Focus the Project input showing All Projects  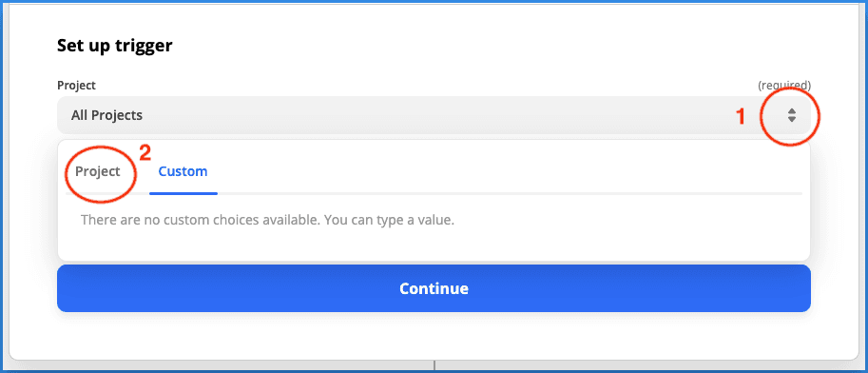click(x=434, y=115)
